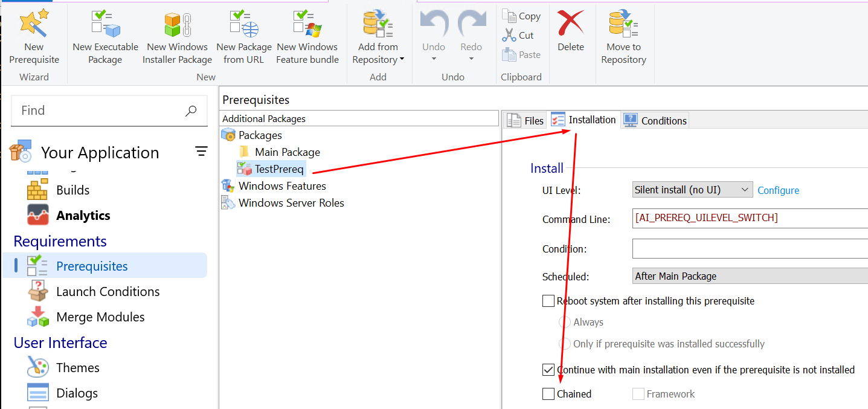Create a New Executable Package
The width and height of the screenshot is (868, 409).
(x=105, y=37)
